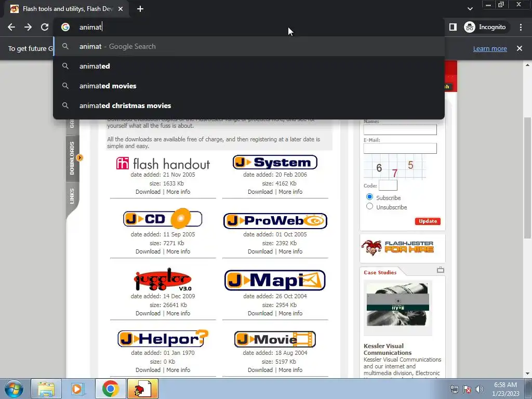Download Jugglor V3.0
This screenshot has height=399, width=532.
coord(148,313)
